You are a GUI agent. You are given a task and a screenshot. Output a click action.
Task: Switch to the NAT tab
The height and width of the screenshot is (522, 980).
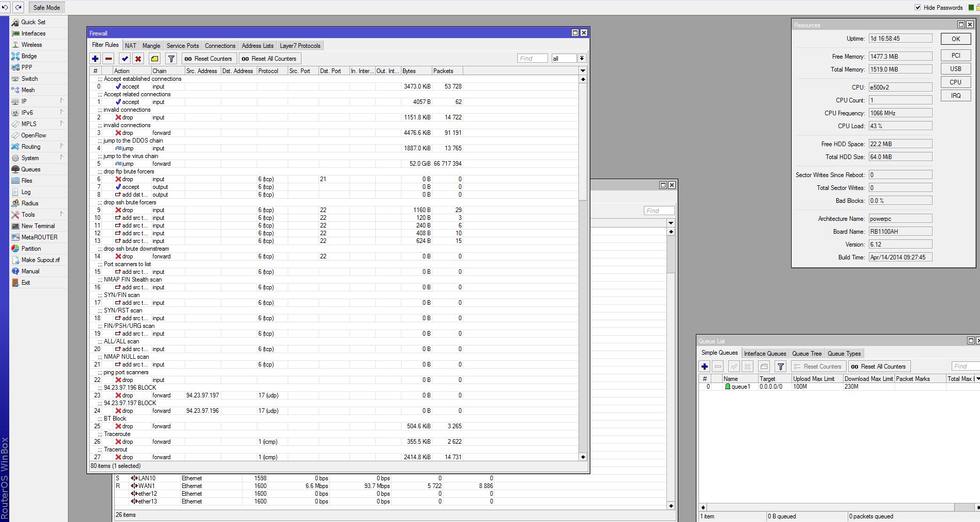(131, 46)
